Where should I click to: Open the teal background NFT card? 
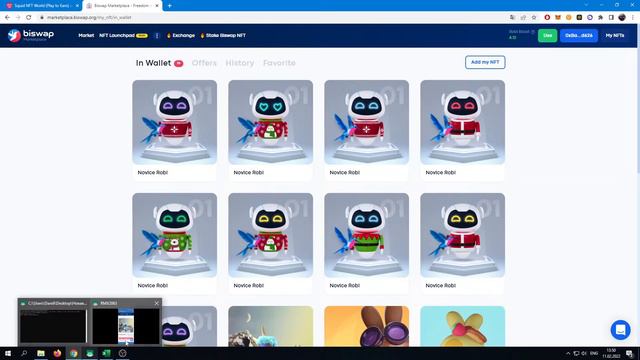(462, 326)
